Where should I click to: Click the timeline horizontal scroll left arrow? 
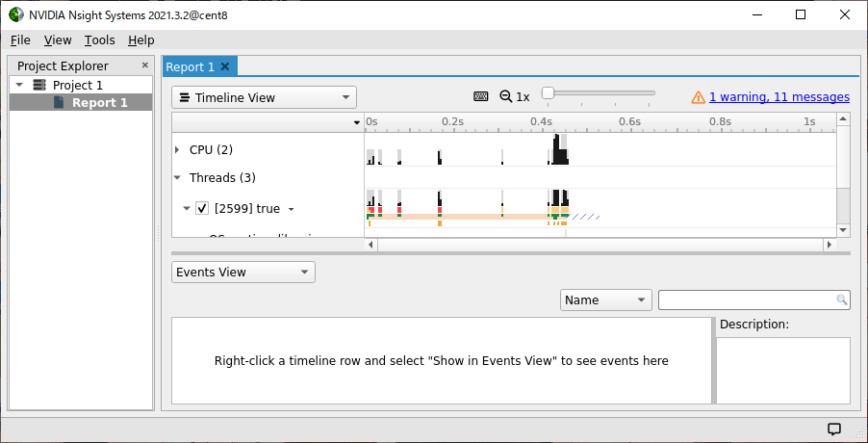click(x=371, y=245)
